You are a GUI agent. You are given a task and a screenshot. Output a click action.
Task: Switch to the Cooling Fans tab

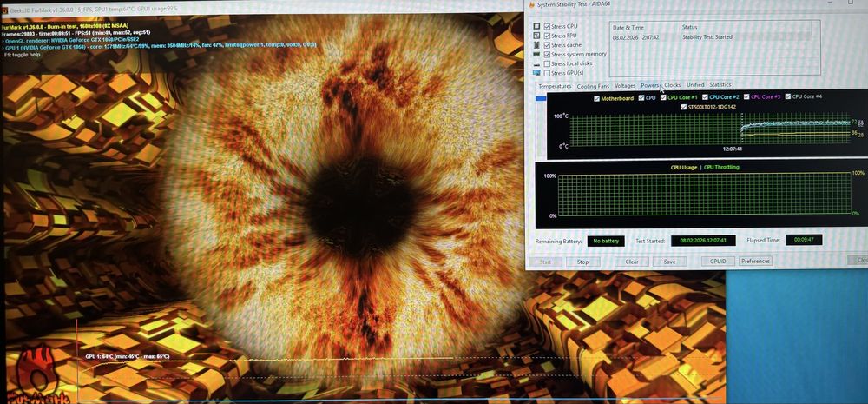tap(593, 86)
